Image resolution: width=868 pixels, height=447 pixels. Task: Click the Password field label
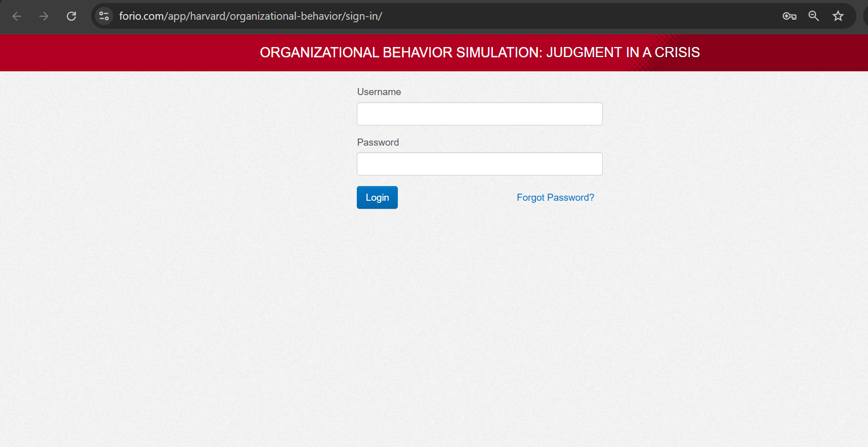(x=378, y=143)
